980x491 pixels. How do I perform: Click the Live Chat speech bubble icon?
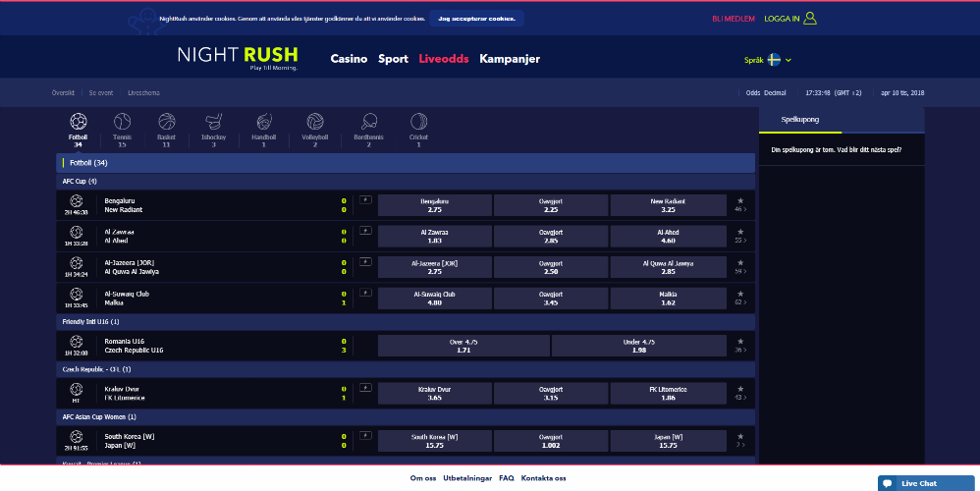coord(888,483)
